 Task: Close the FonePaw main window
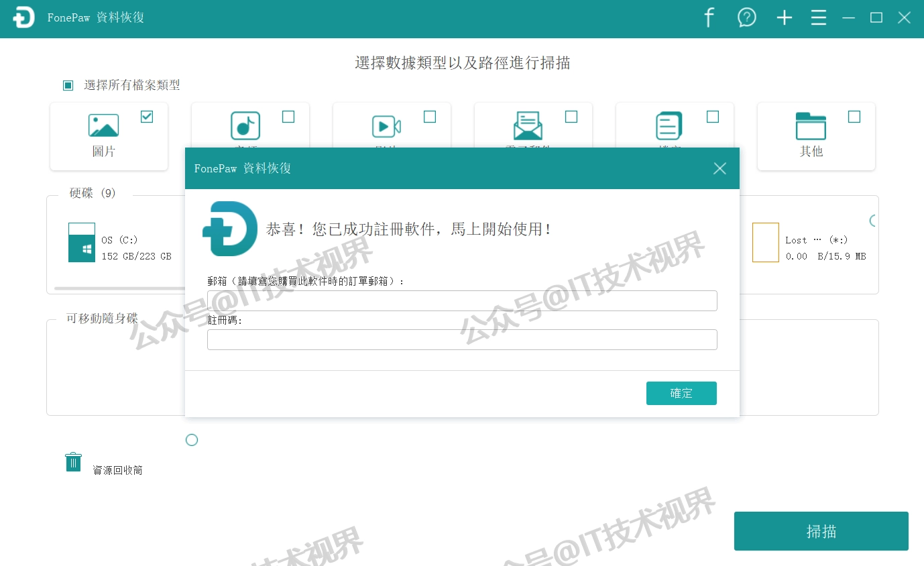904,18
